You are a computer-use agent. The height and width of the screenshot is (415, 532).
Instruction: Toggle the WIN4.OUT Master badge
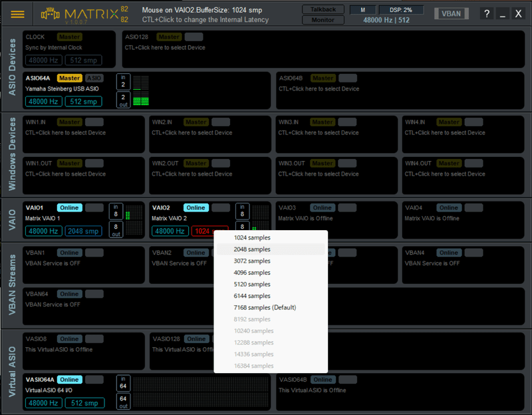point(449,163)
